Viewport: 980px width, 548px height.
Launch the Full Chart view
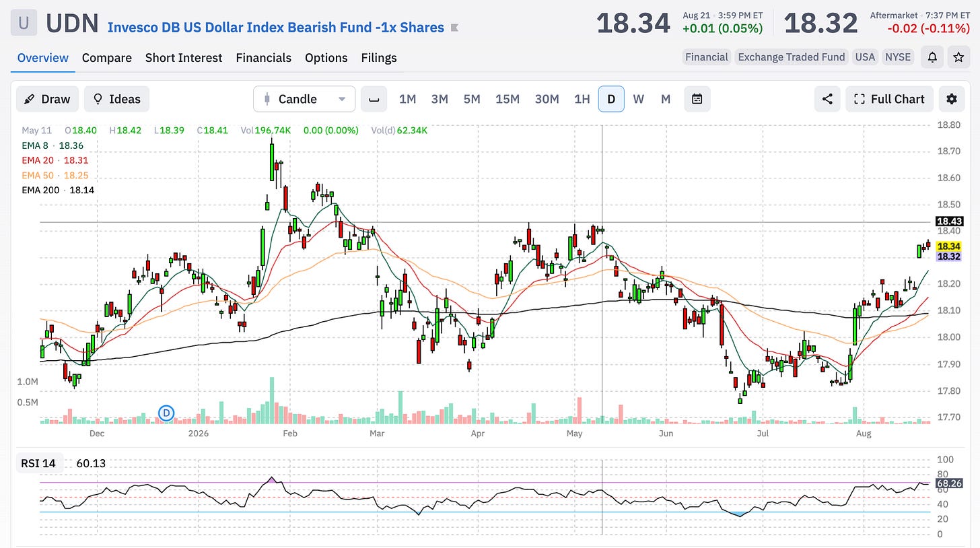click(889, 99)
